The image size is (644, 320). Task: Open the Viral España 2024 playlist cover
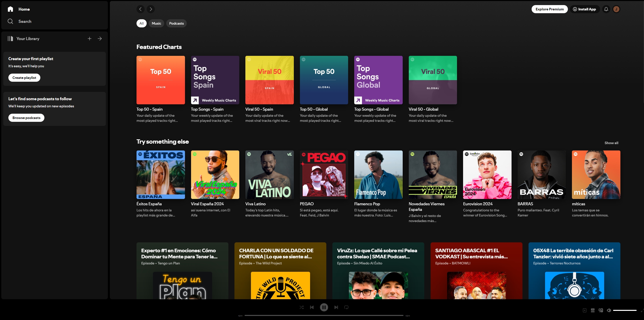click(x=215, y=175)
